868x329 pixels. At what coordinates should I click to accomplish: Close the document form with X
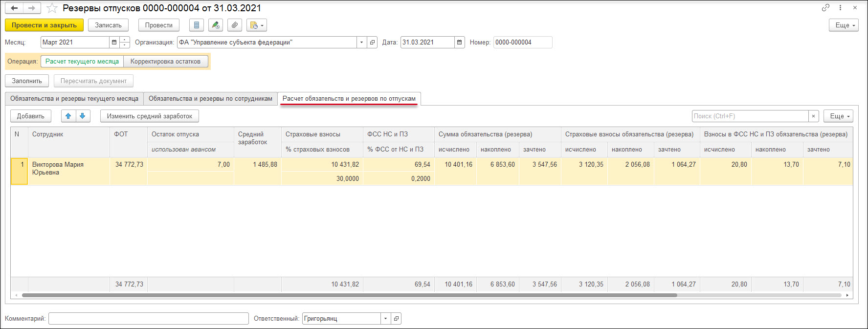855,7
